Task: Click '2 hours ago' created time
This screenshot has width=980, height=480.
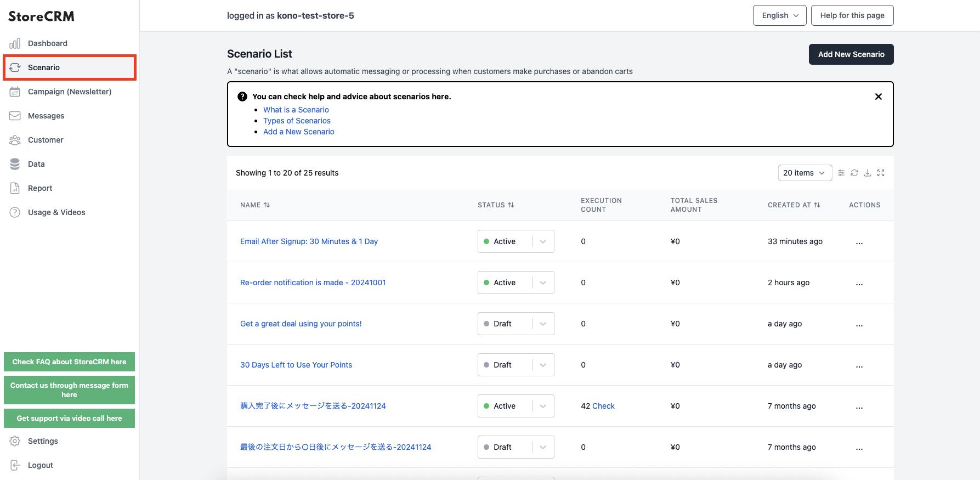Action: [x=789, y=283]
